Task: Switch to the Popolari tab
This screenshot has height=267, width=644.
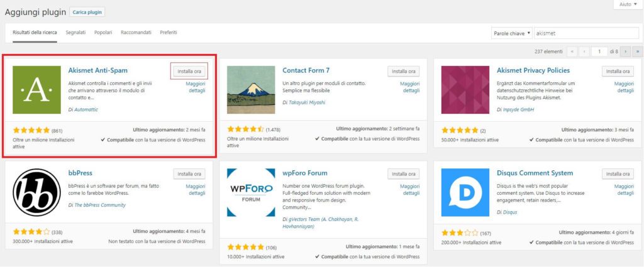Action: (x=103, y=32)
